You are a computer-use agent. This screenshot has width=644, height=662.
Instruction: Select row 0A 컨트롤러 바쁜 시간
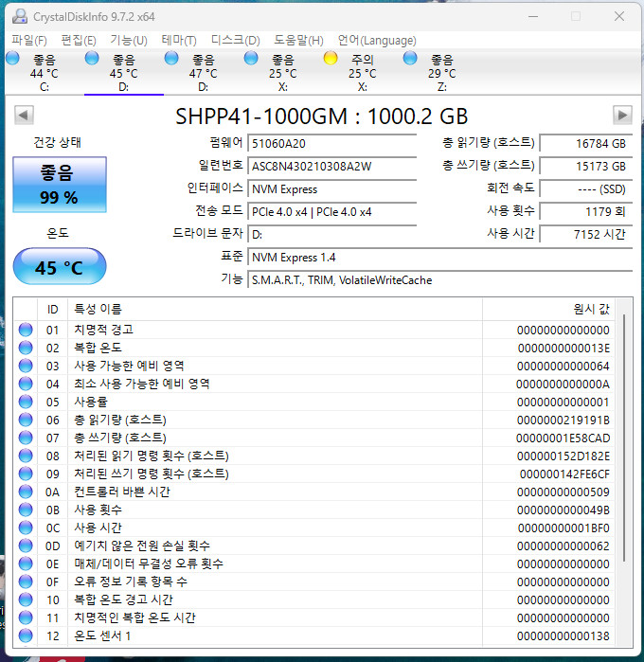coord(314,492)
